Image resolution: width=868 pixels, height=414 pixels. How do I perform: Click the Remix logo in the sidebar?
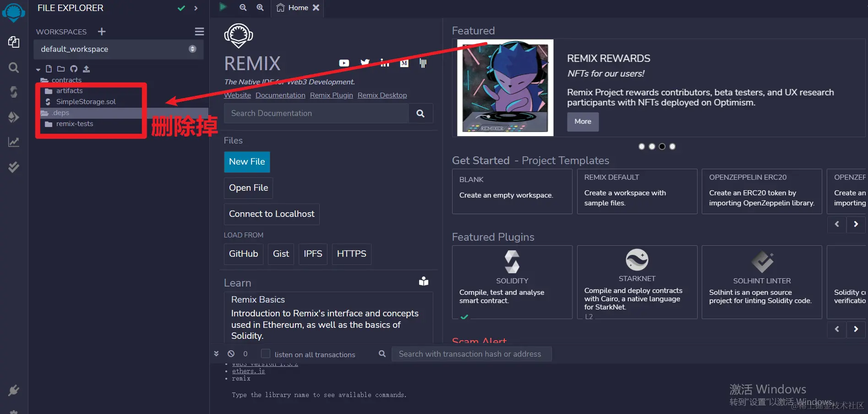14,12
